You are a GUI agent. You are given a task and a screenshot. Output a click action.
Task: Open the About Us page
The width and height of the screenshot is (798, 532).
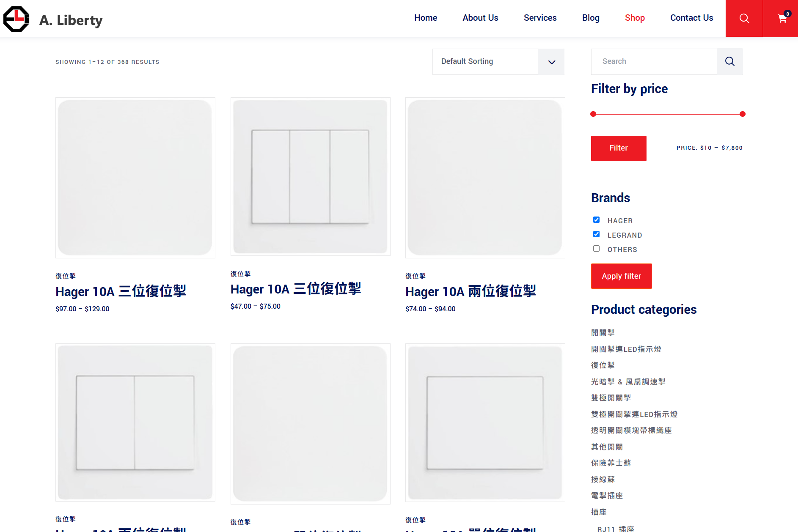(x=480, y=18)
